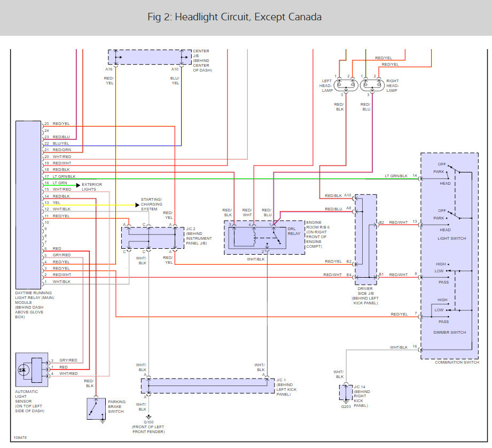Click the J/C 1 junction connector box

pos(208,386)
